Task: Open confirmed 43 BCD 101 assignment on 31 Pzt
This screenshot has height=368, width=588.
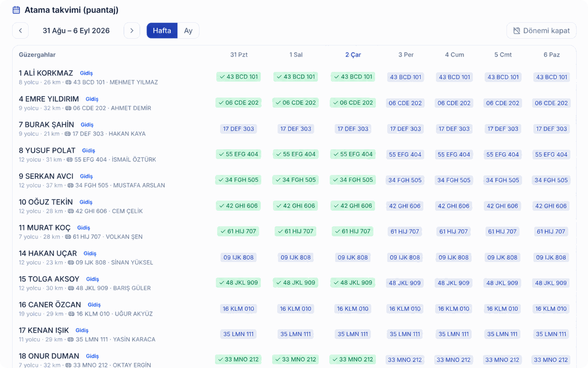Action: 239,77
